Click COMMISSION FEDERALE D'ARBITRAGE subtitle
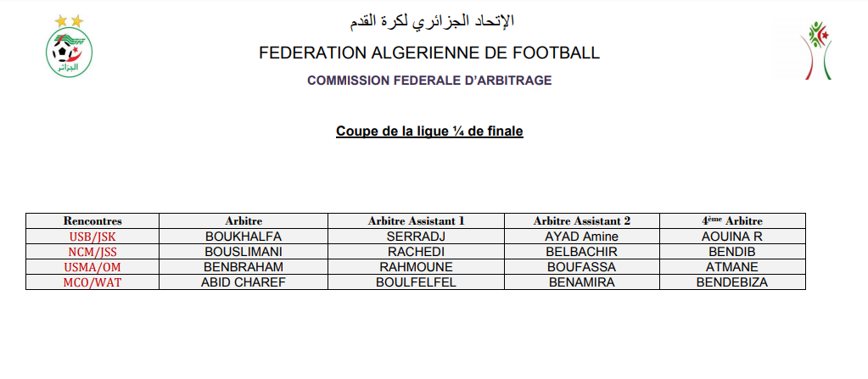This screenshot has height=379, width=868. tap(429, 81)
